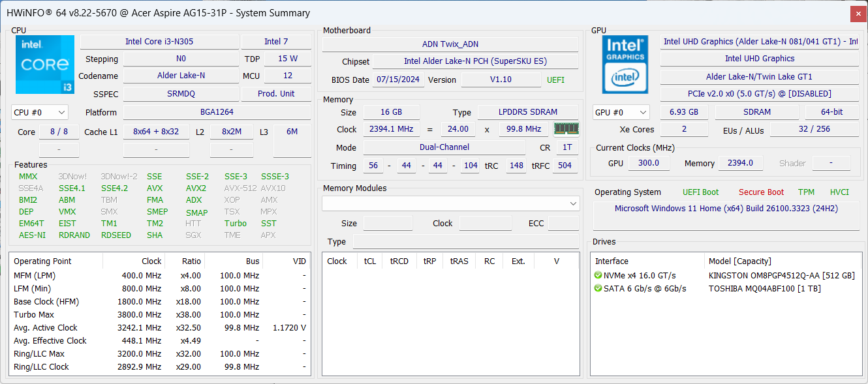Click the NVMe drive green status icon
Viewport: 868px width, 384px height.
pyautogui.click(x=598, y=276)
